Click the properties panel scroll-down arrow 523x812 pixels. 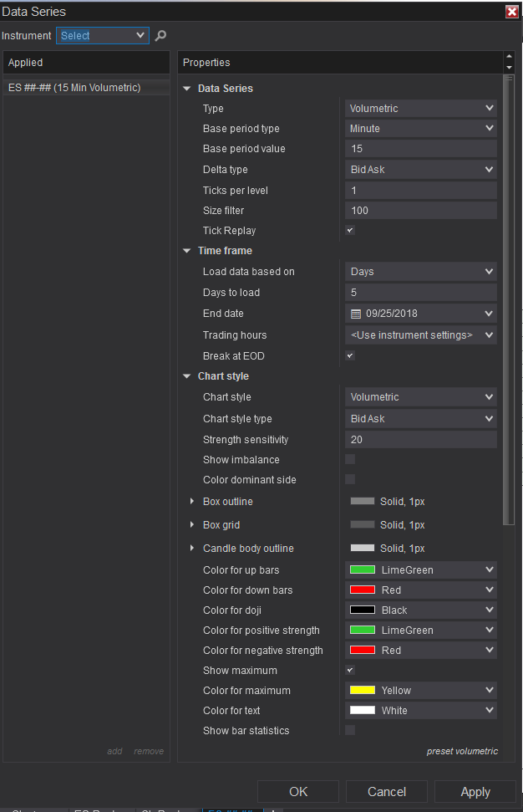click(x=509, y=68)
